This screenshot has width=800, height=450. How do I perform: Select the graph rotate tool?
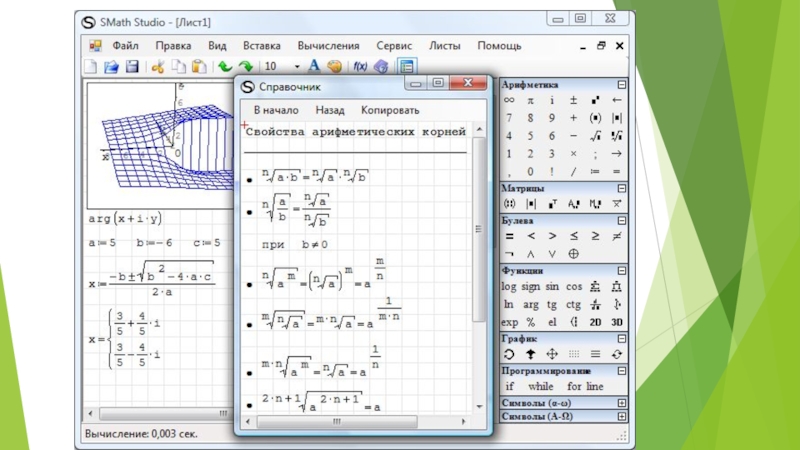(509, 354)
